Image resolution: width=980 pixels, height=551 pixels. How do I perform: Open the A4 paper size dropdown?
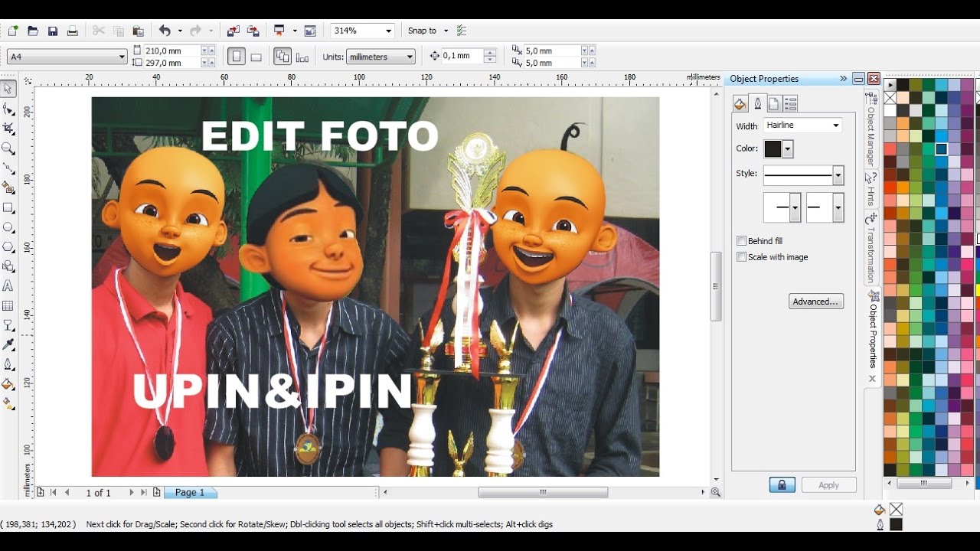[122, 57]
